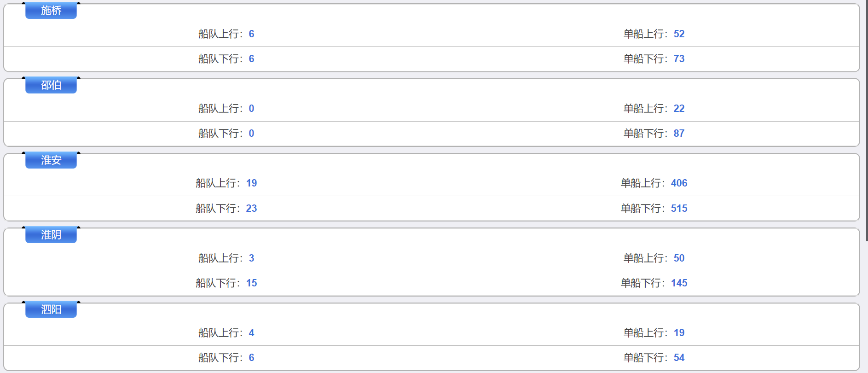Click 淮安 单船上行 value 406
This screenshot has height=373, width=868.
click(679, 183)
